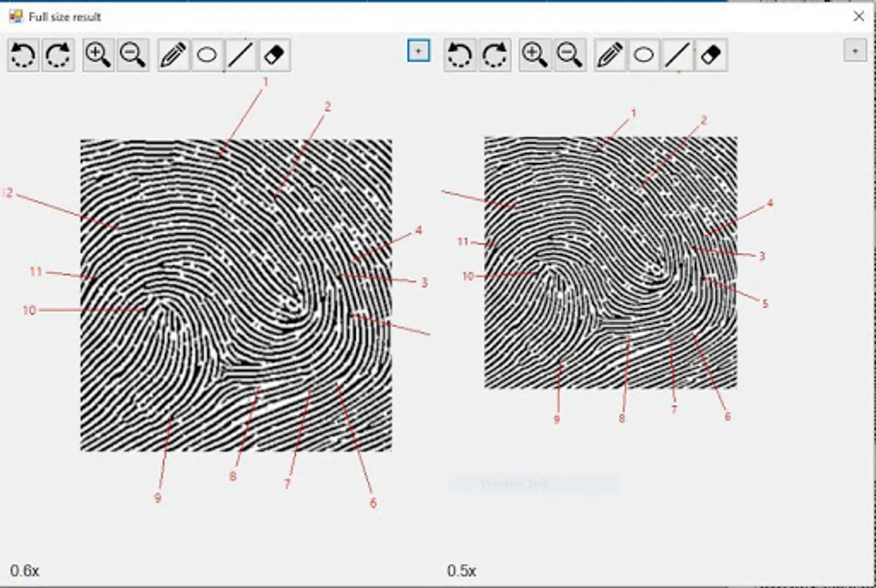Click the left fingerprint image
This screenshot has width=876, height=588.
236,295
